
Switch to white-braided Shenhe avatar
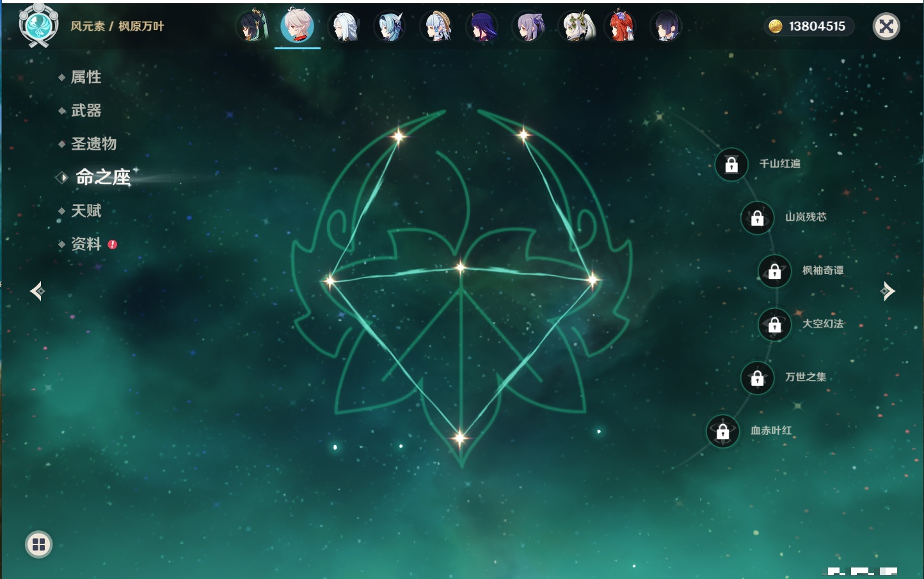click(x=344, y=27)
